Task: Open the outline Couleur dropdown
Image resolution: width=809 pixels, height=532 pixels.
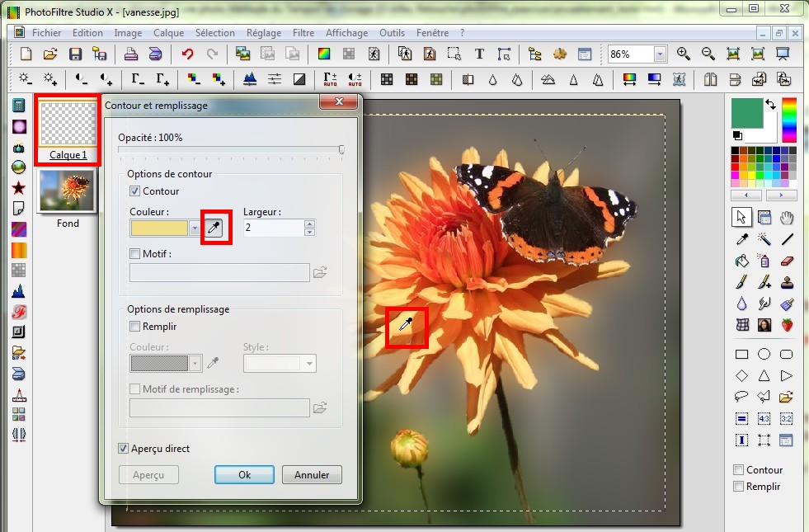Action: [194, 228]
